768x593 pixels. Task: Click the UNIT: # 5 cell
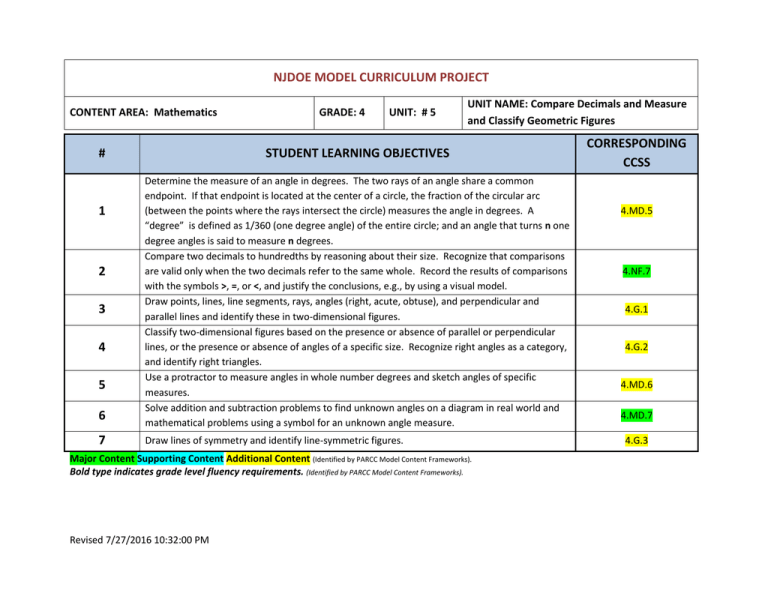(423, 113)
